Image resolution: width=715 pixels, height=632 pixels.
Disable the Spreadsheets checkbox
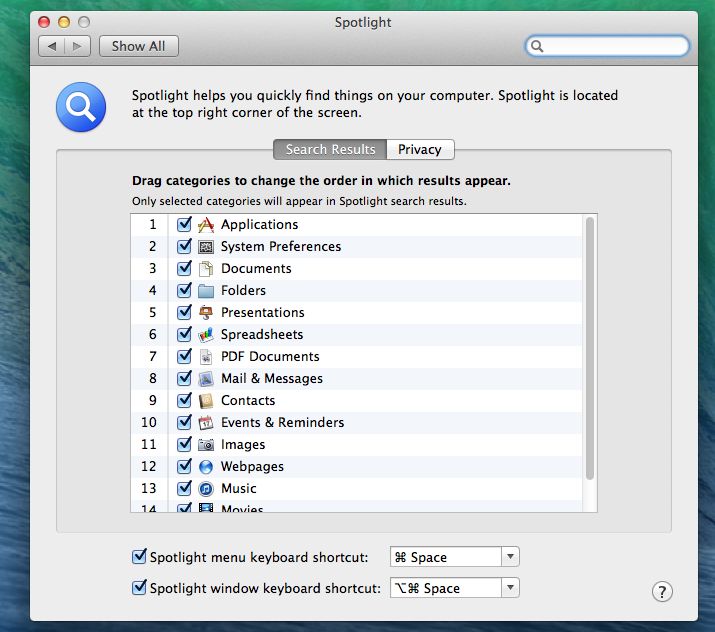point(184,334)
